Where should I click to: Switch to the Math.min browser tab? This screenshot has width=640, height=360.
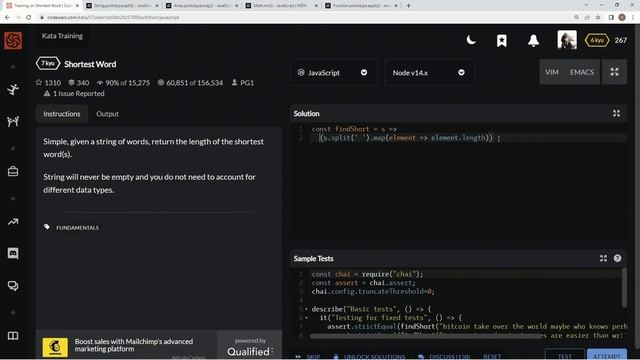282,6
